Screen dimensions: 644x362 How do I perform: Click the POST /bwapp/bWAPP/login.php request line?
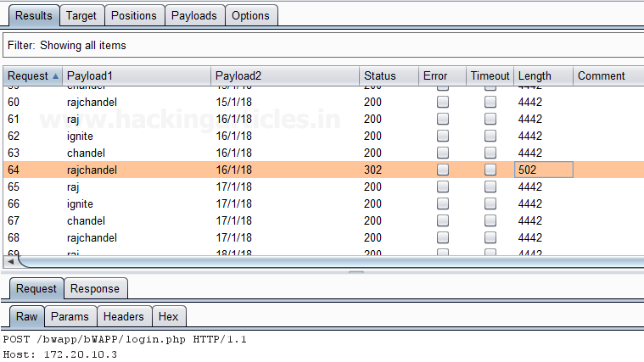pos(125,339)
